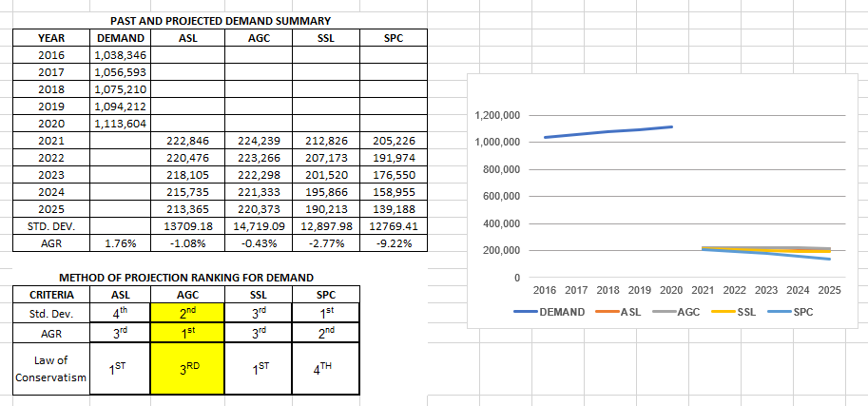
Task: Click the DEMAND legend entry in chart
Action: pos(550,312)
